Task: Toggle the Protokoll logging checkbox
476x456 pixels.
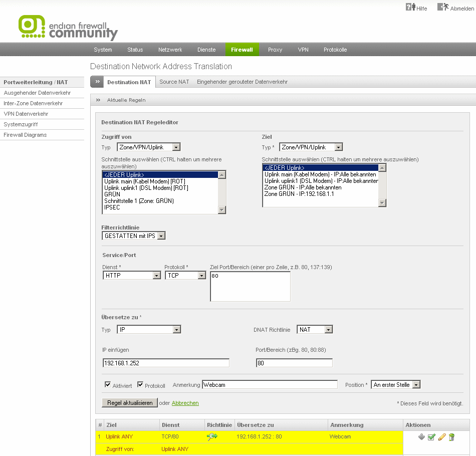Action: [x=140, y=384]
